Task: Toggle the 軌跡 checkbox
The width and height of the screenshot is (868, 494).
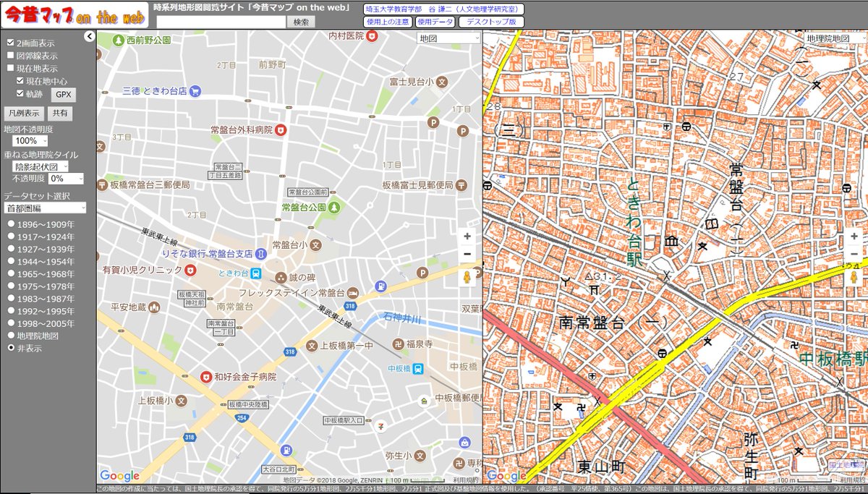Action: click(x=20, y=94)
